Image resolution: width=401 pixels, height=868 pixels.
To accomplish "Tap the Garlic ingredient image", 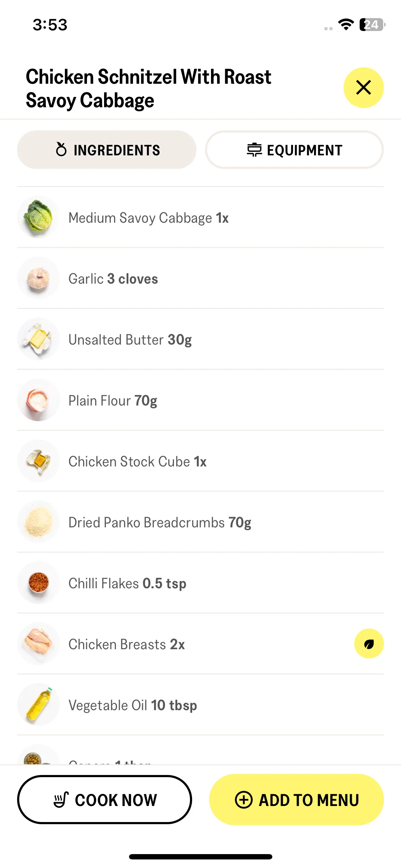I will tap(38, 278).
